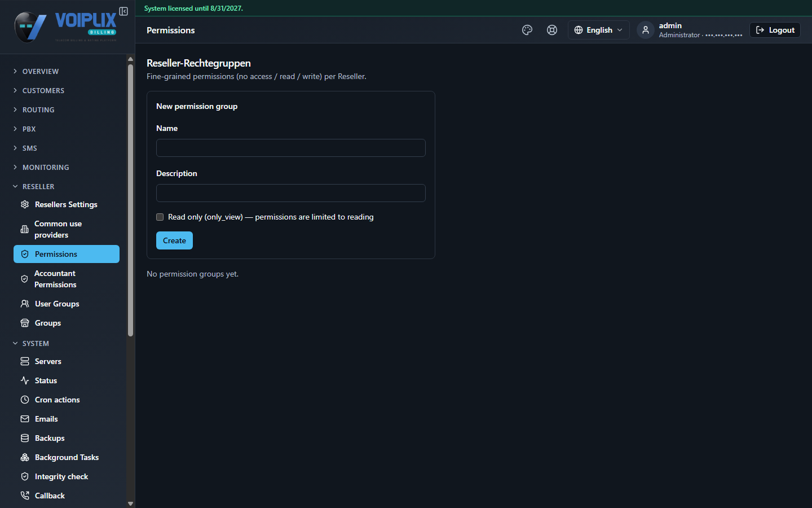The image size is (812, 508).
Task: Click the Servers icon in sidebar
Action: 25,361
